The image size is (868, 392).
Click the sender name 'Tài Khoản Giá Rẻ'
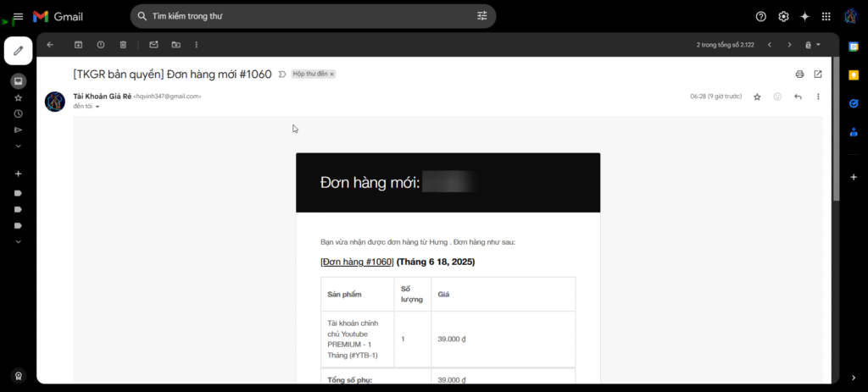click(103, 97)
